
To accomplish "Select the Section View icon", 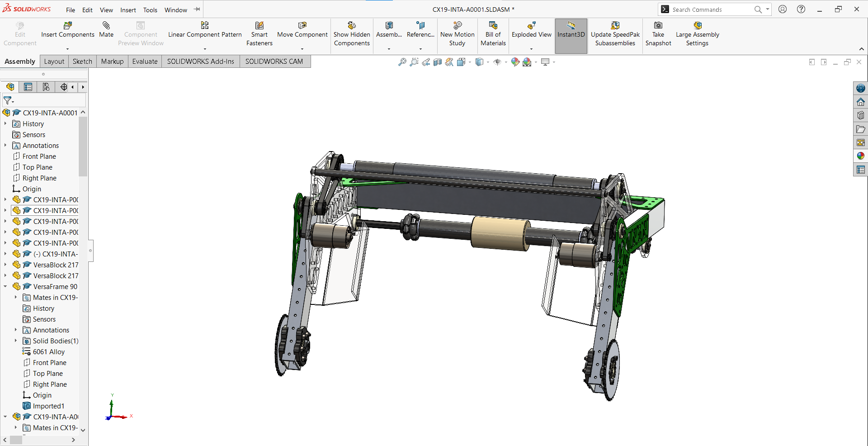I will (437, 62).
